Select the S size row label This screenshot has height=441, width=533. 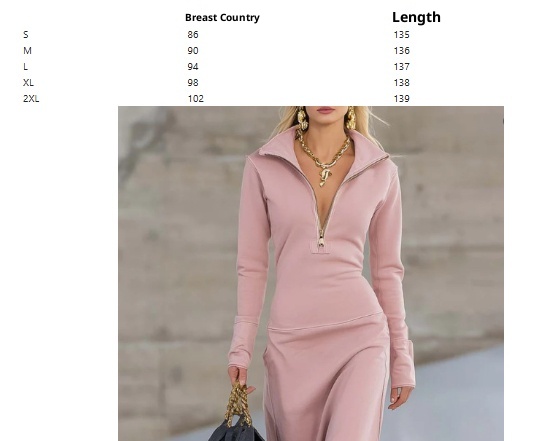click(26, 34)
